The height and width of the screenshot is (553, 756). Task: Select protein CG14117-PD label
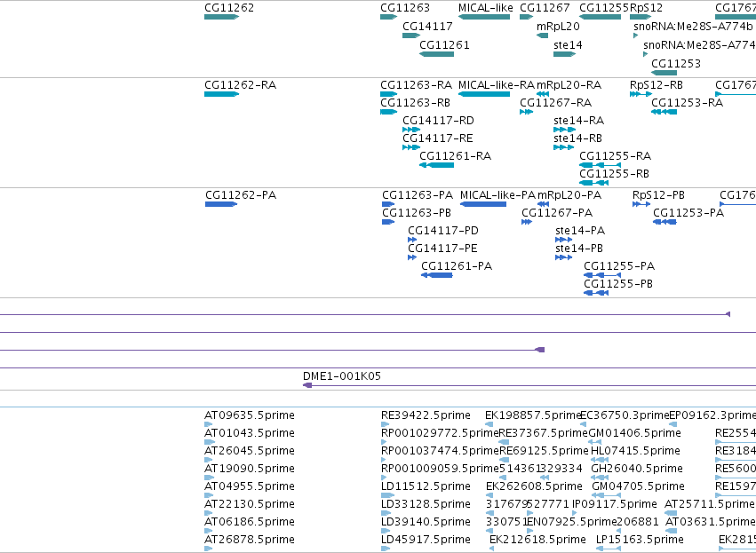click(443, 231)
